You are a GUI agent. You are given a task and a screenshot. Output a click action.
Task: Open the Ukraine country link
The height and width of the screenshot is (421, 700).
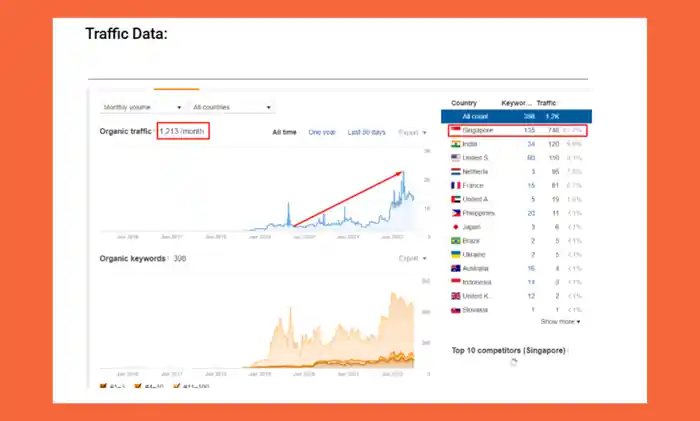[474, 254]
